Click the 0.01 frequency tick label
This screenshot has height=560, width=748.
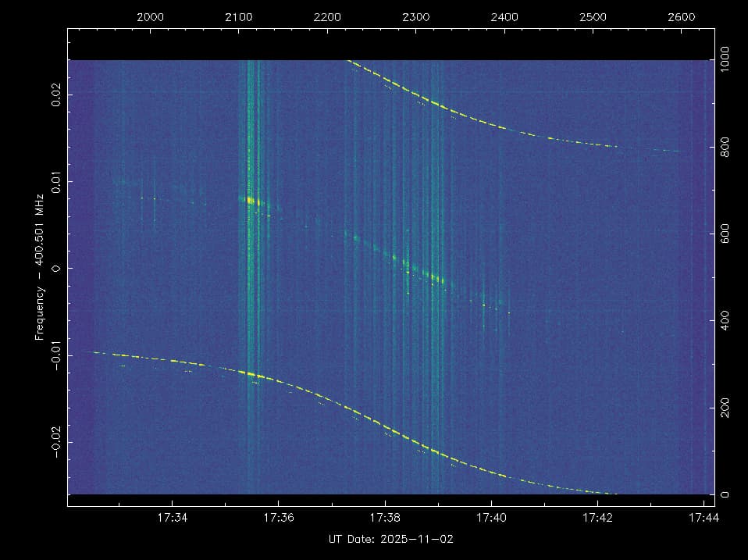(55, 181)
